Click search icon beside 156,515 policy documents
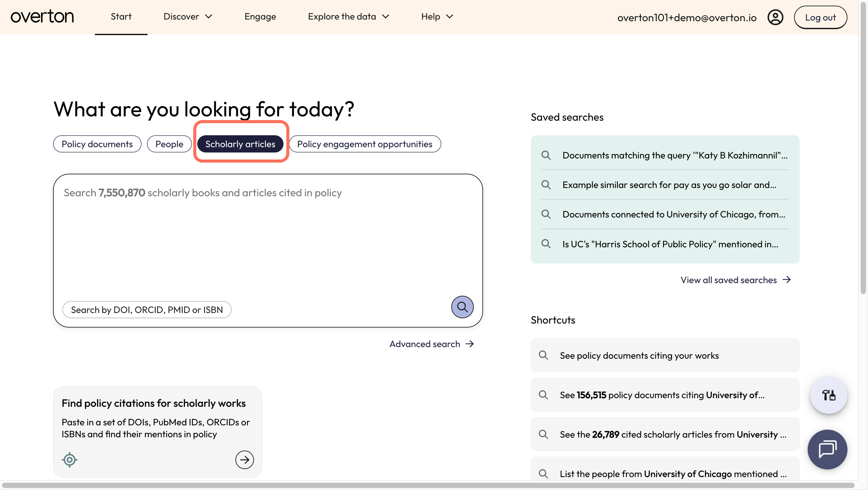868x490 pixels. click(543, 394)
